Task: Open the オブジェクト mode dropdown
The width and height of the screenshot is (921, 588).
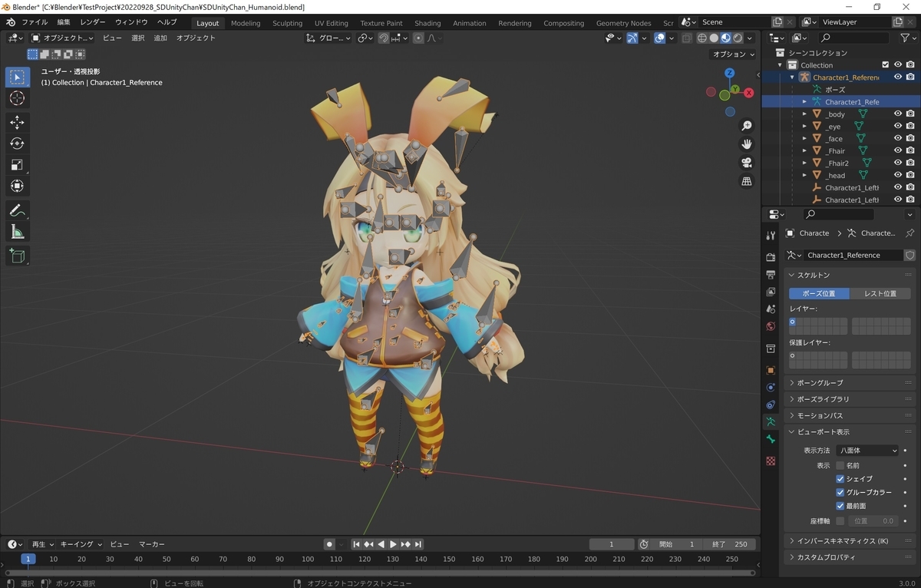Action: (x=62, y=38)
